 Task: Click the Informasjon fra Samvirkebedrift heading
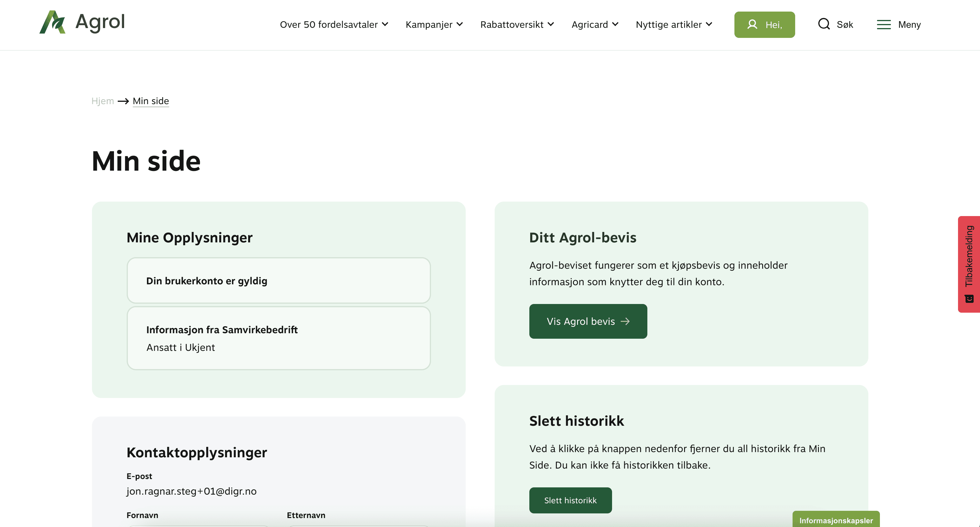[x=222, y=329]
